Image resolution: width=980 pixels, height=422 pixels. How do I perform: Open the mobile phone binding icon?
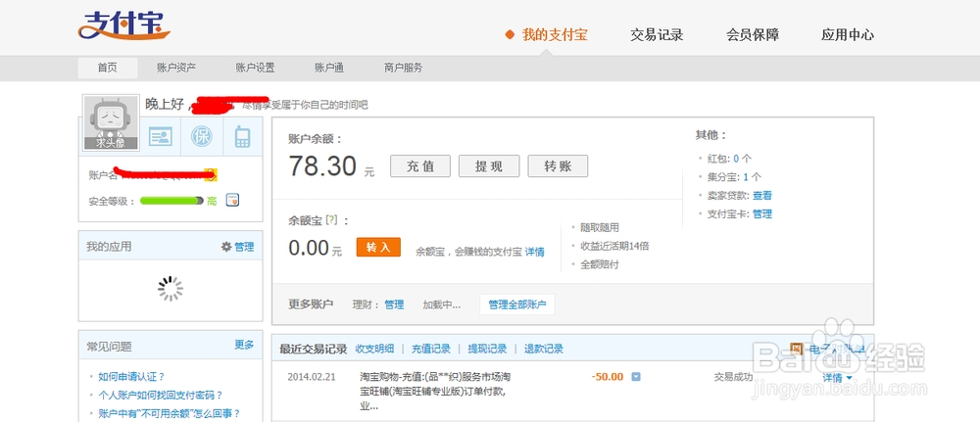pos(242,137)
